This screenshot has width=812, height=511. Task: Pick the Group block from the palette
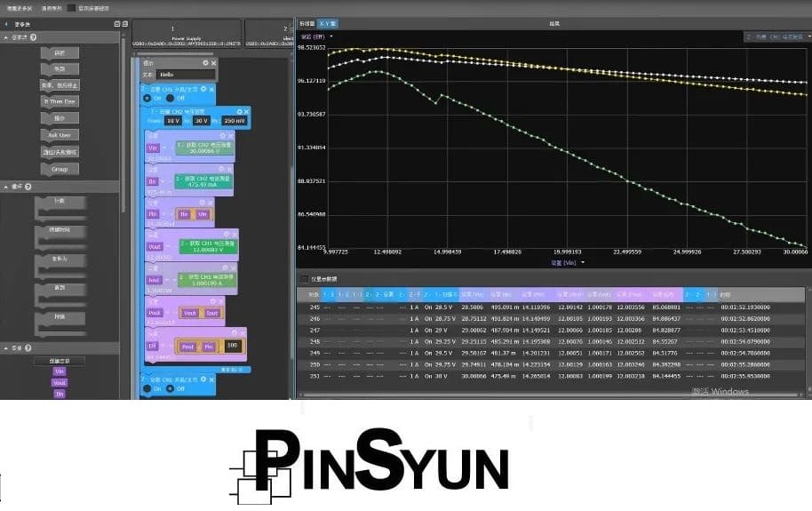[x=60, y=169]
